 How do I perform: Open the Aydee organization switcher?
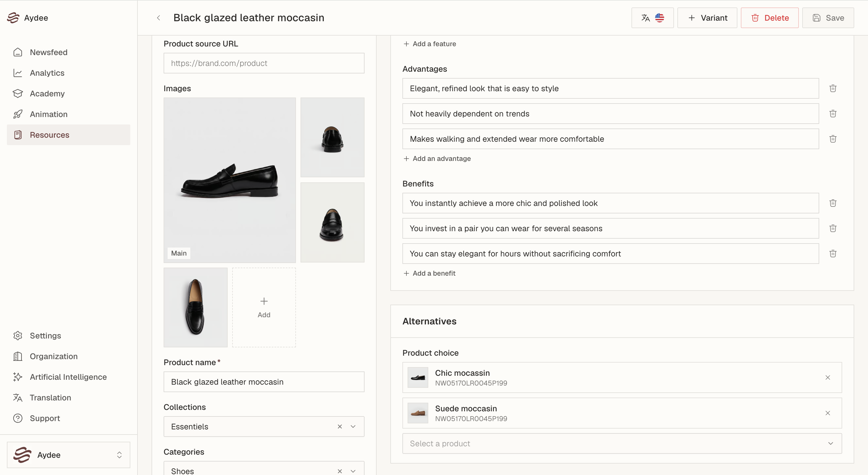(x=68, y=455)
